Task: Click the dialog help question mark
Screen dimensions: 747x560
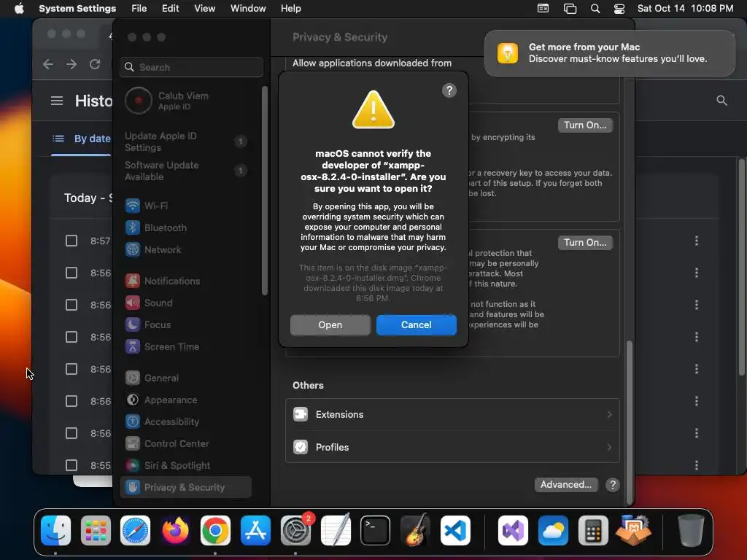Action: click(x=449, y=90)
